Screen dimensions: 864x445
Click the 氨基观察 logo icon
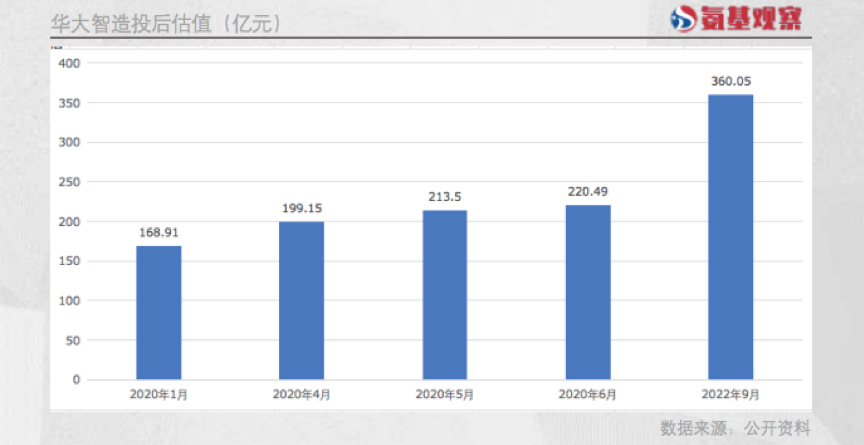pos(686,18)
